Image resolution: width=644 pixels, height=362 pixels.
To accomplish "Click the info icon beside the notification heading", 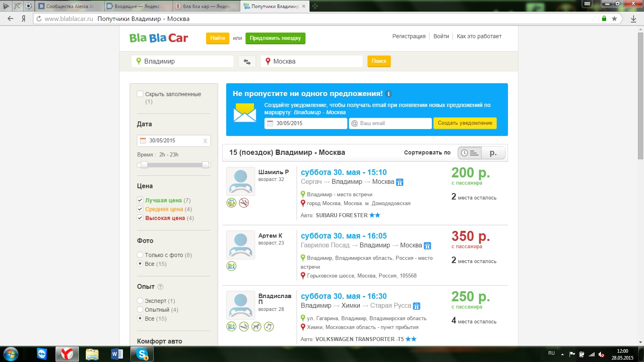I will [388, 94].
